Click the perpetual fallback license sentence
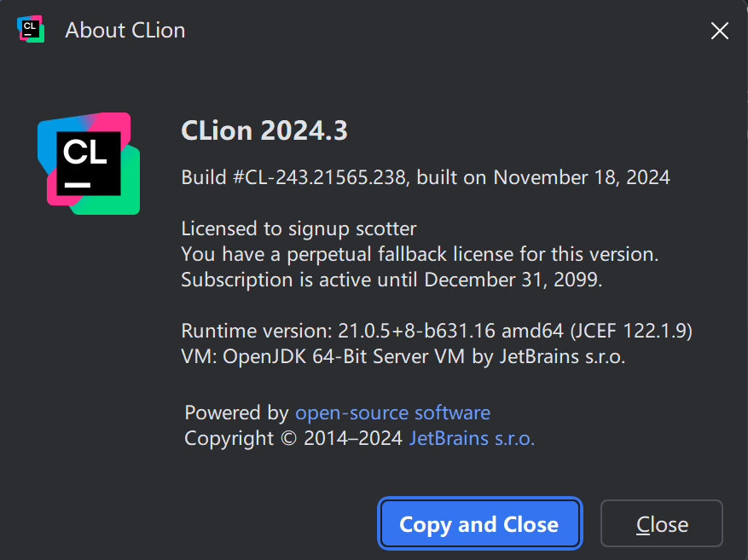This screenshot has width=748, height=560. 420,254
